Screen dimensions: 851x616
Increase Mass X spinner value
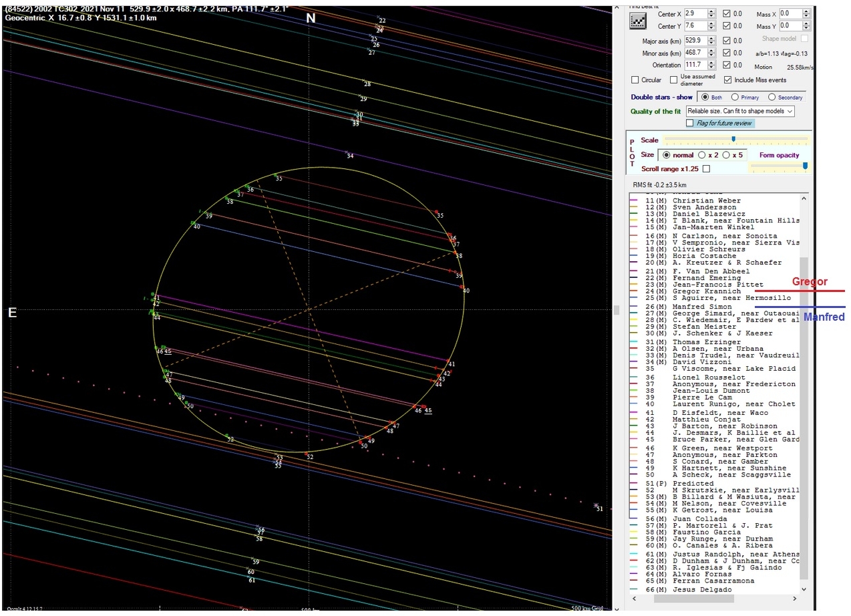pyautogui.click(x=807, y=11)
